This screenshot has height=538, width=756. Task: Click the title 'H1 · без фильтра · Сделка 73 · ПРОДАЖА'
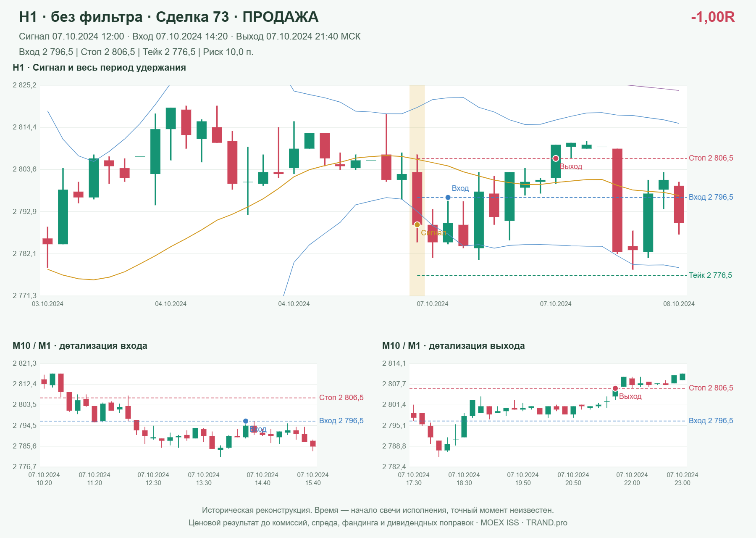click(169, 17)
